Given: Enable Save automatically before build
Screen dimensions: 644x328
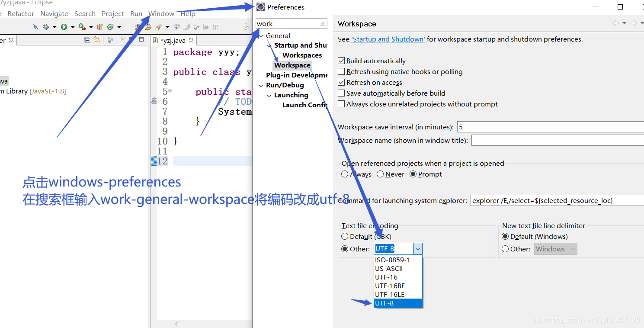Looking at the screenshot, I should (341, 93).
